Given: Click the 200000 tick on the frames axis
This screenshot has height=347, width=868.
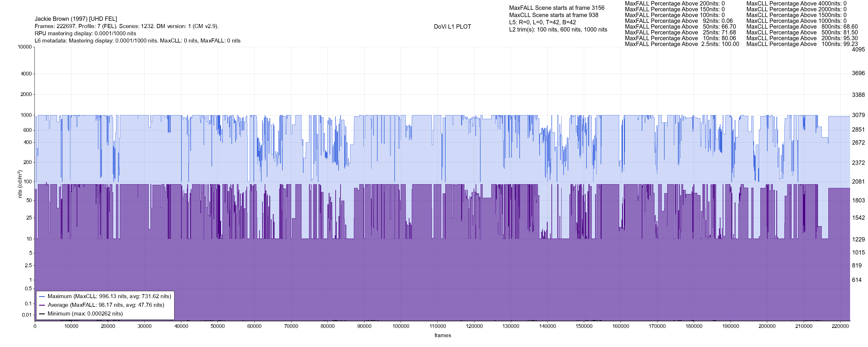Looking at the screenshot, I should [767, 326].
